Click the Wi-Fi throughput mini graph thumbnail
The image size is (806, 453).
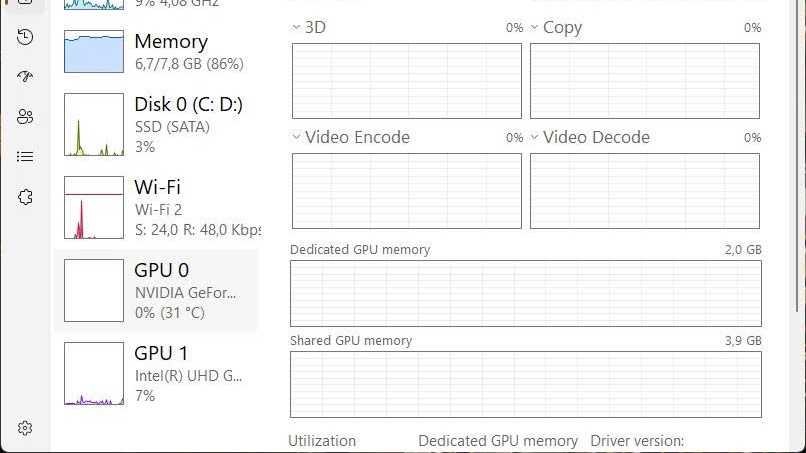94,208
